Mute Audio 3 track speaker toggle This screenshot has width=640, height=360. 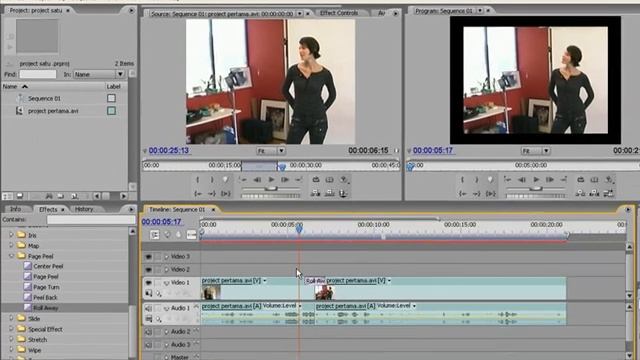(x=148, y=345)
